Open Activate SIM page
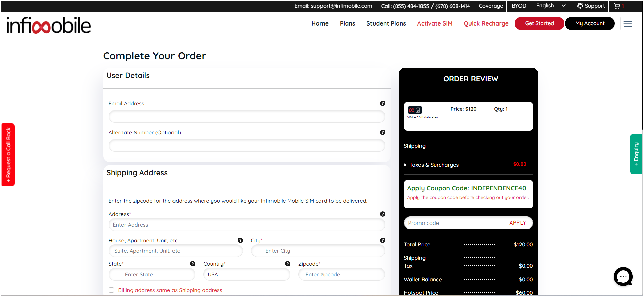Screen dimensions: 644x297 pos(435,23)
